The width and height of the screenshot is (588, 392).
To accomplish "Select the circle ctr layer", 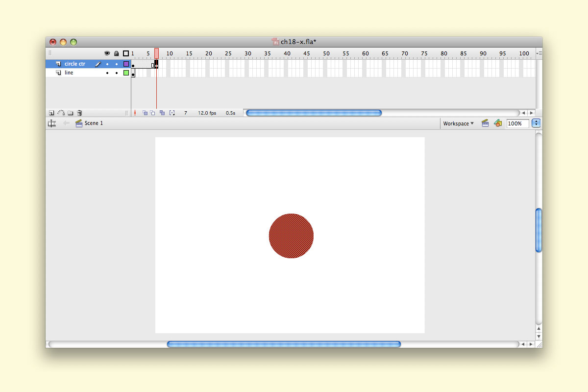I will (x=74, y=64).
